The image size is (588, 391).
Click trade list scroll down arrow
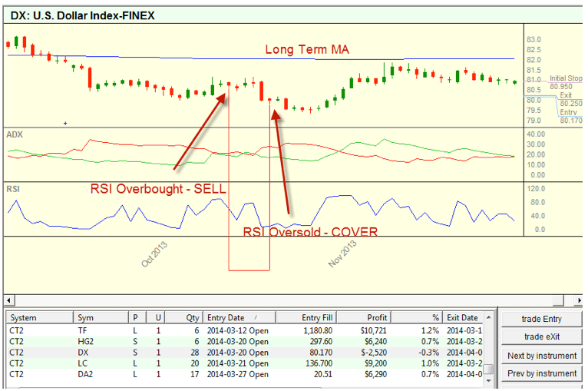click(x=489, y=380)
